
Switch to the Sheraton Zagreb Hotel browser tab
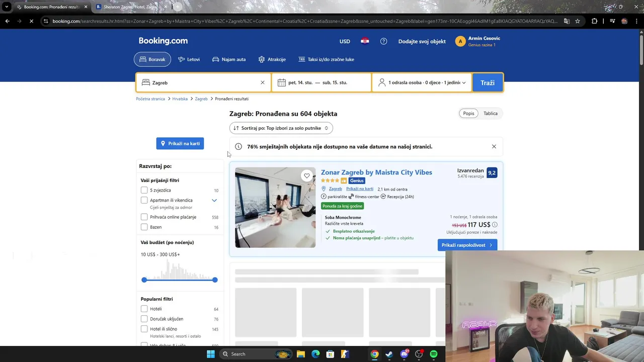point(131,7)
